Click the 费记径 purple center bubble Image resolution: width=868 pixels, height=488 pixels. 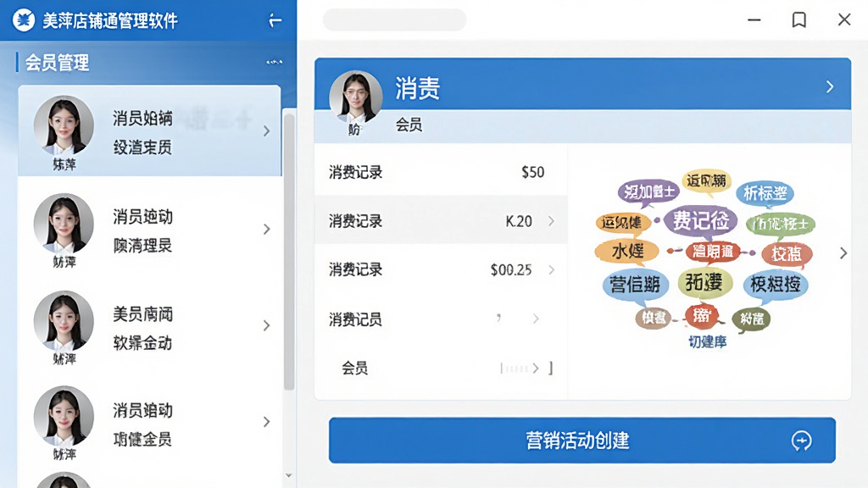click(700, 221)
